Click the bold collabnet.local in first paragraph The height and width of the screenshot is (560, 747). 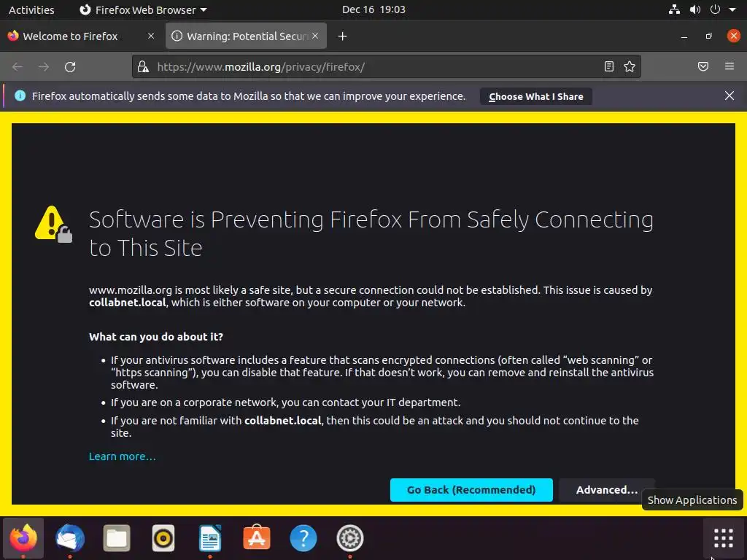click(127, 303)
